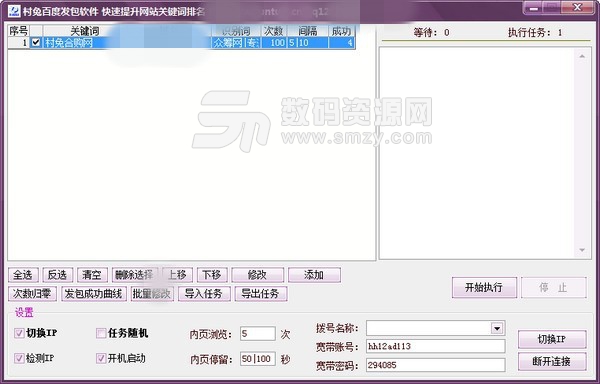Minimize the window
The height and width of the screenshot is (384, 600).
(x=534, y=8)
